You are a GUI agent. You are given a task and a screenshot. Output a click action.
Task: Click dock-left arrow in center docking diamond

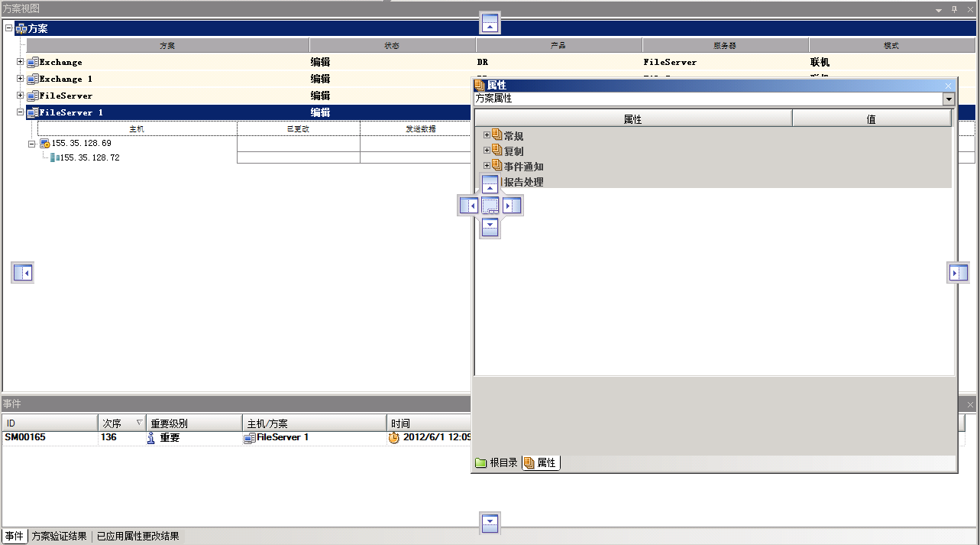tap(468, 206)
